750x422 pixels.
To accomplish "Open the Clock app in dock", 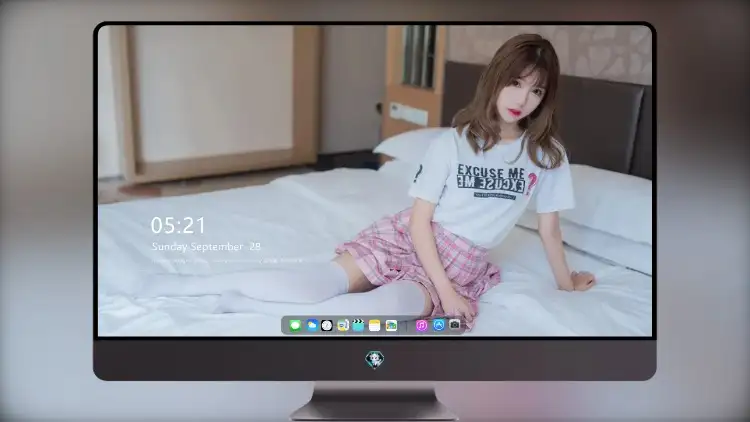I will (327, 325).
